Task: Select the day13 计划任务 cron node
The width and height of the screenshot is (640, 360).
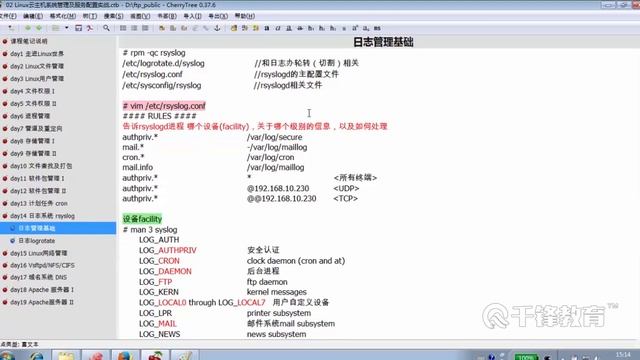Action: [x=39, y=203]
